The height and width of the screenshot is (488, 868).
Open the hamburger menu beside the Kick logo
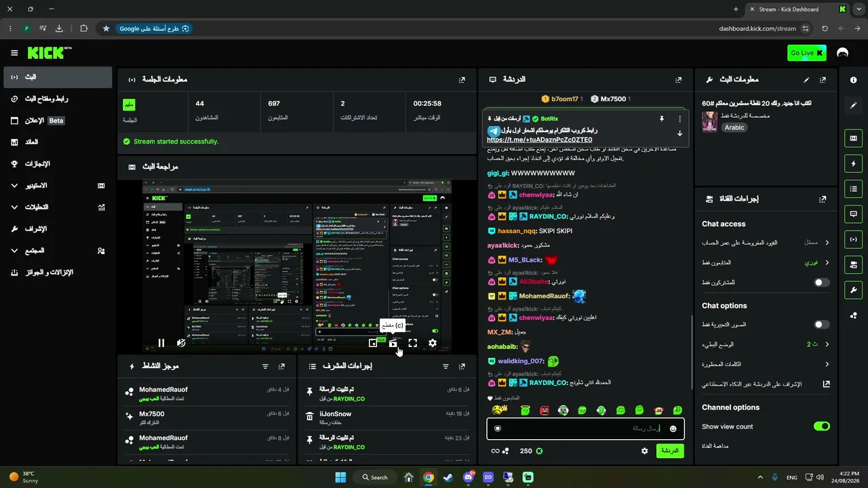[x=14, y=53]
